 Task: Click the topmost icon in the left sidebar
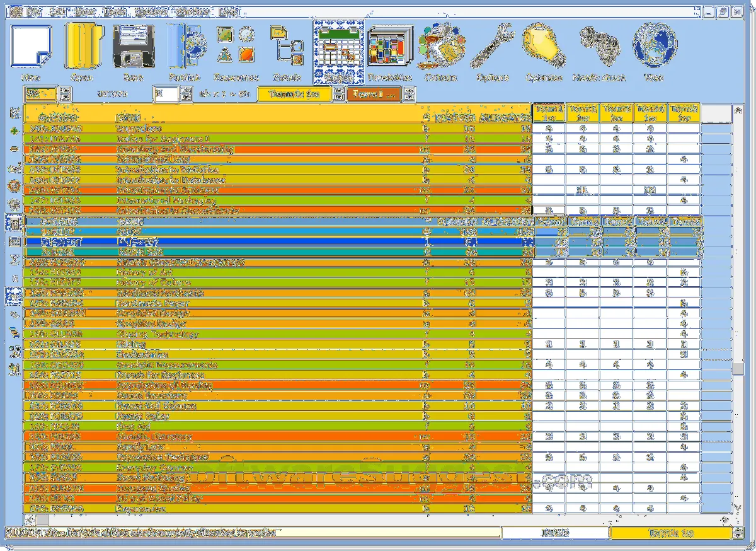[14, 113]
